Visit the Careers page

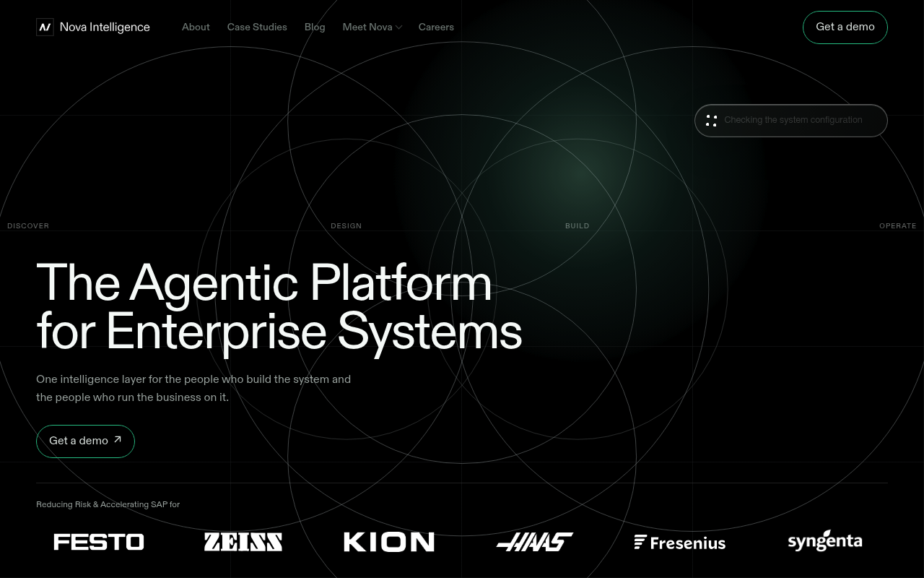pos(436,27)
